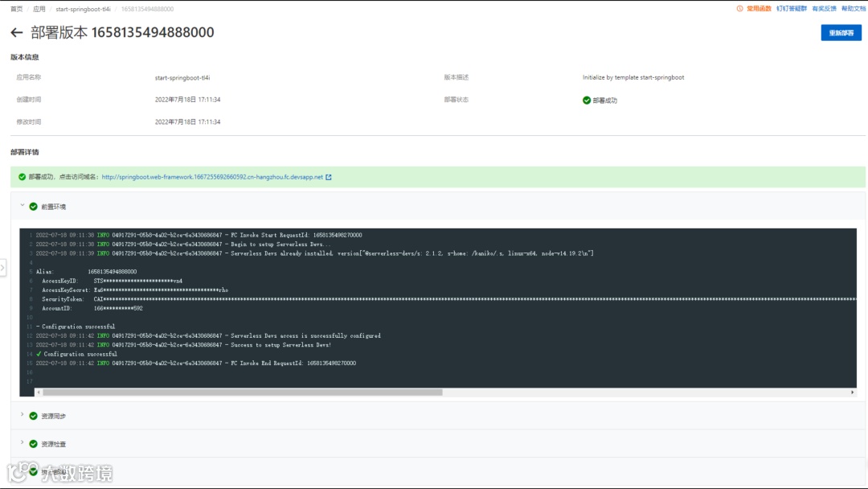Click the success icon in the 部署成功 banner
This screenshot has height=489, width=868.
[x=22, y=176]
